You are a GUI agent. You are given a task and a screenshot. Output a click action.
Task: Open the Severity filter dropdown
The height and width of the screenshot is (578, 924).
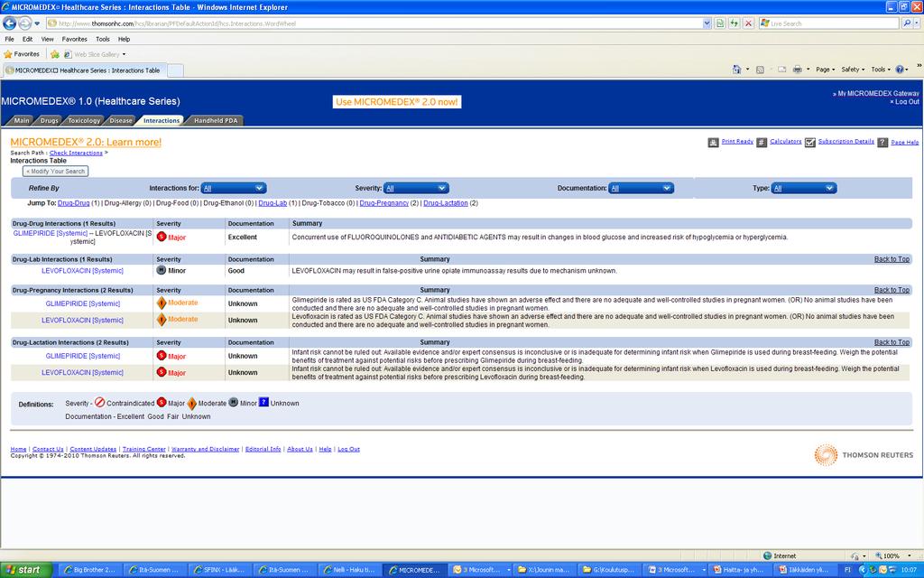pos(416,188)
